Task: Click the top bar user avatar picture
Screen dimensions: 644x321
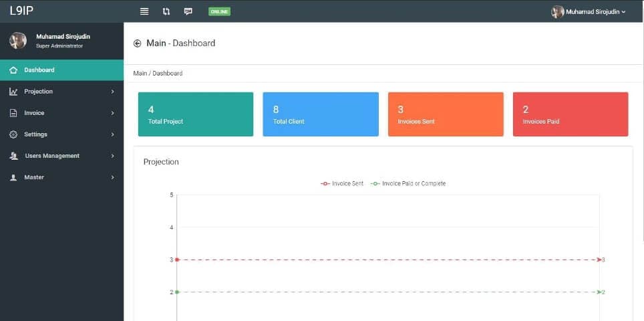Action: pyautogui.click(x=557, y=12)
